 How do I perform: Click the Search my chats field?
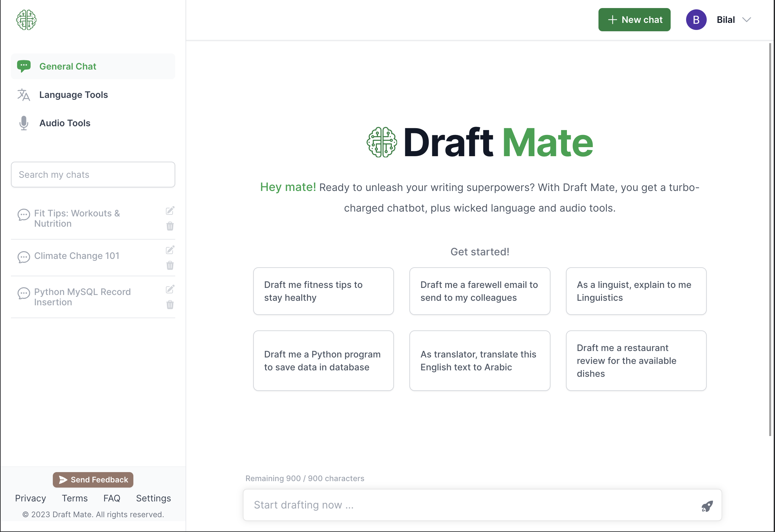point(93,174)
